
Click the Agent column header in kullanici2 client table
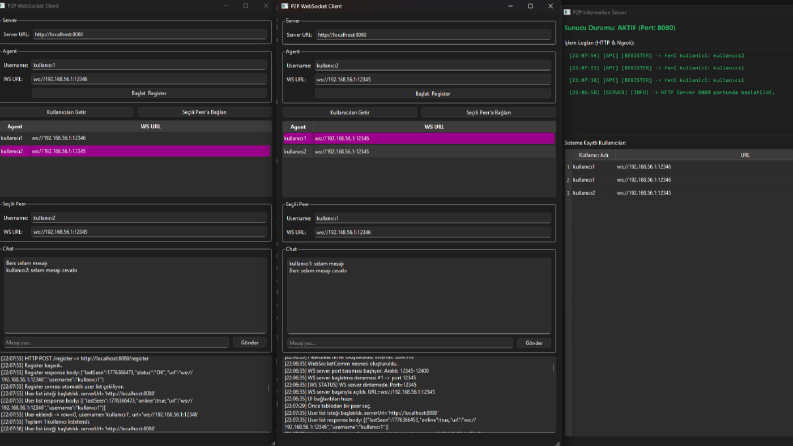(x=298, y=127)
